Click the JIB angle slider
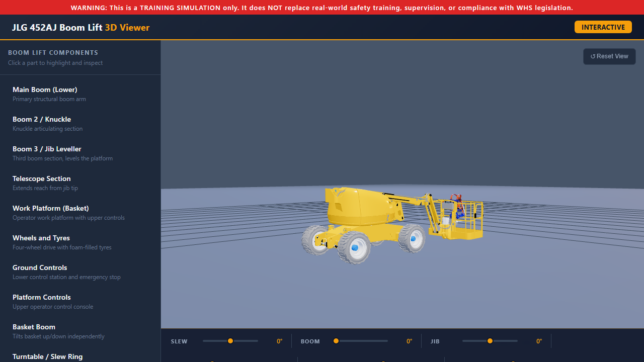The image size is (644, 362). click(x=490, y=341)
